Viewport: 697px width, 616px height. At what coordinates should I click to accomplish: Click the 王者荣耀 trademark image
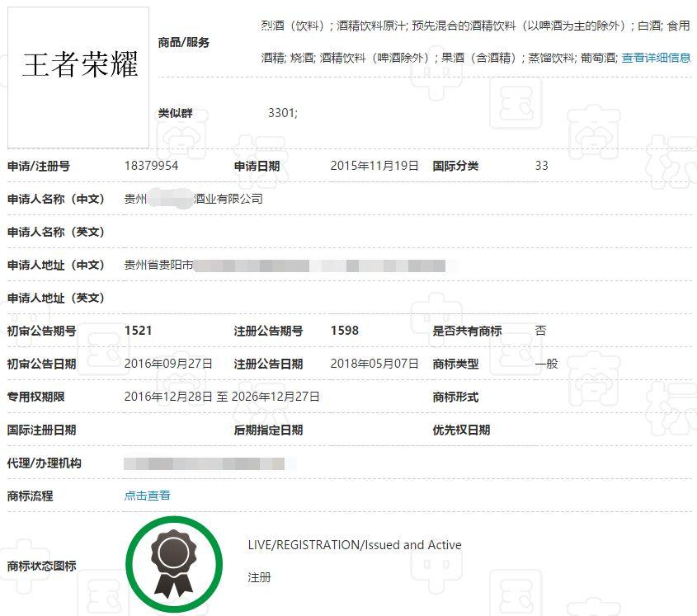click(x=78, y=78)
